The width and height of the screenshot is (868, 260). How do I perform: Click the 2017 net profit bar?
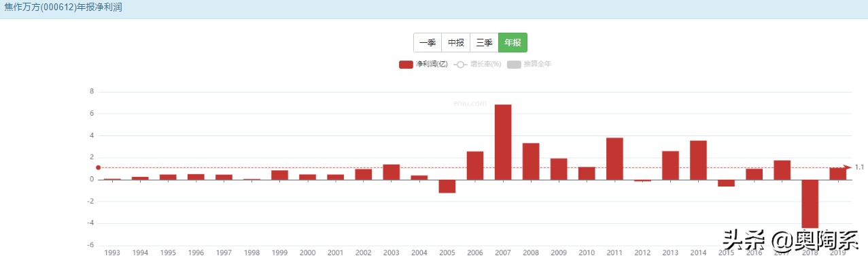coord(782,170)
